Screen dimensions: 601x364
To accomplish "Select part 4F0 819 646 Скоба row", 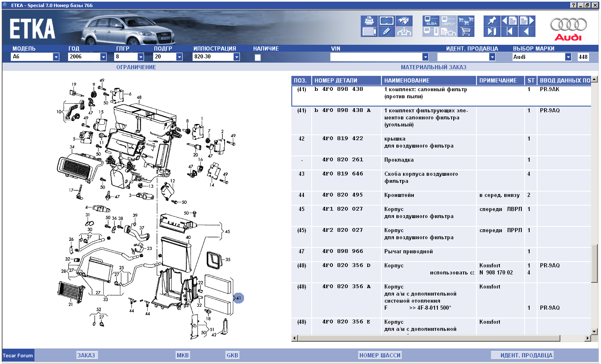I will 441,180.
